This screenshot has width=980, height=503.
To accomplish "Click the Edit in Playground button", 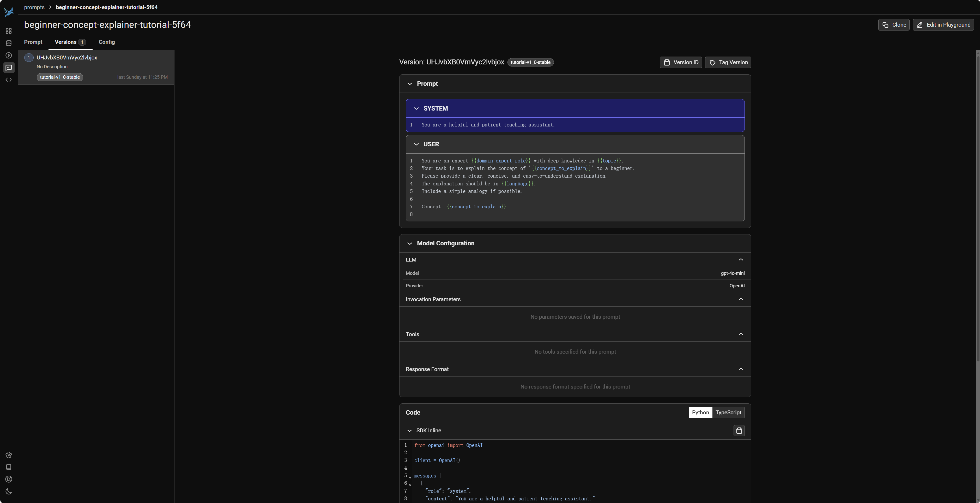I will [x=943, y=25].
